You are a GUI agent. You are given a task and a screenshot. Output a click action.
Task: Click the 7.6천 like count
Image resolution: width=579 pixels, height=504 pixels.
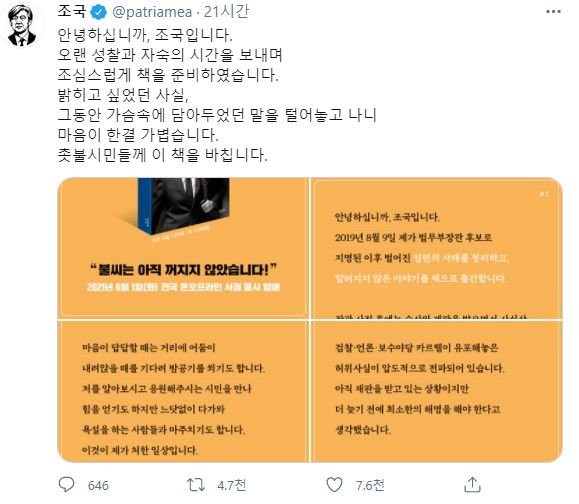(x=370, y=485)
